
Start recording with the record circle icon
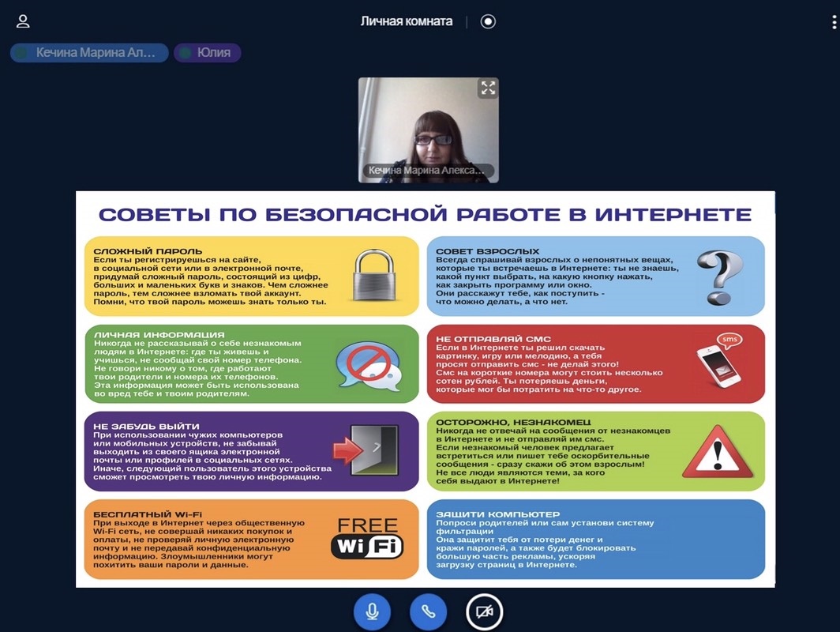coord(488,21)
